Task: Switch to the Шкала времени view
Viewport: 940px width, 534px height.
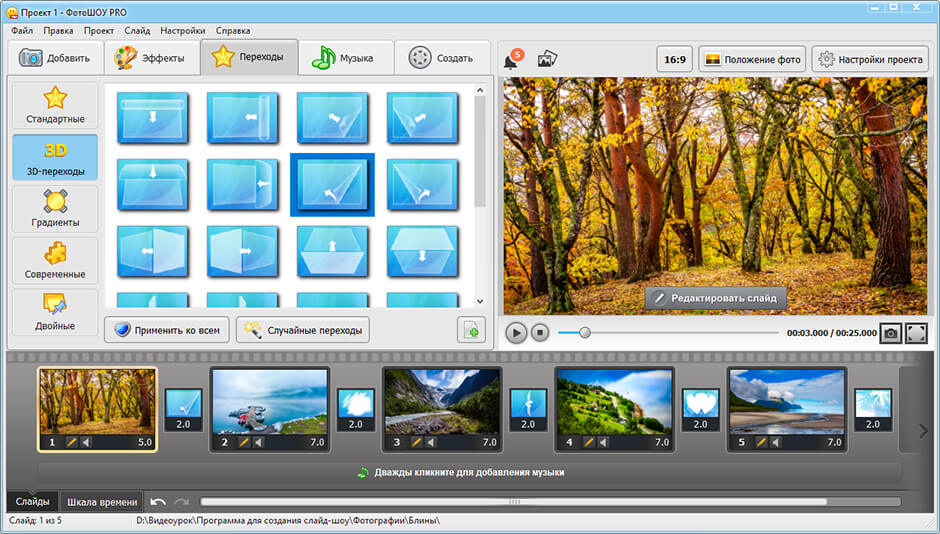Action: [102, 502]
